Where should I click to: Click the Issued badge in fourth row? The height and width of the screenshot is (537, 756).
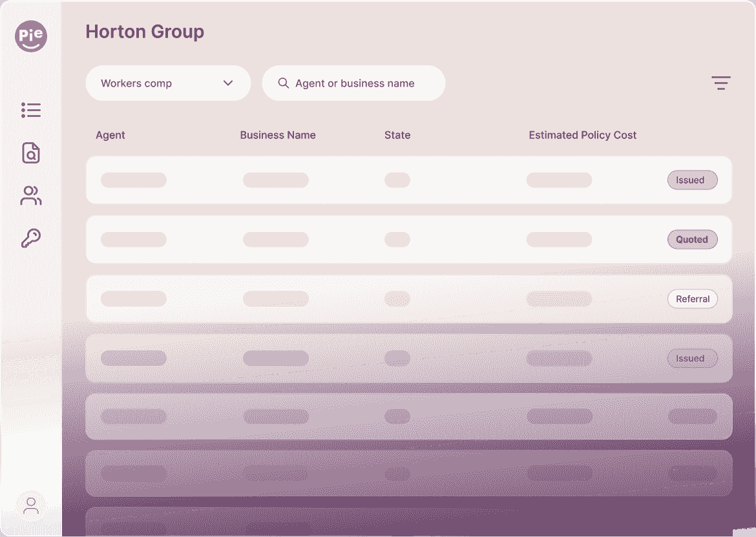pyautogui.click(x=692, y=359)
